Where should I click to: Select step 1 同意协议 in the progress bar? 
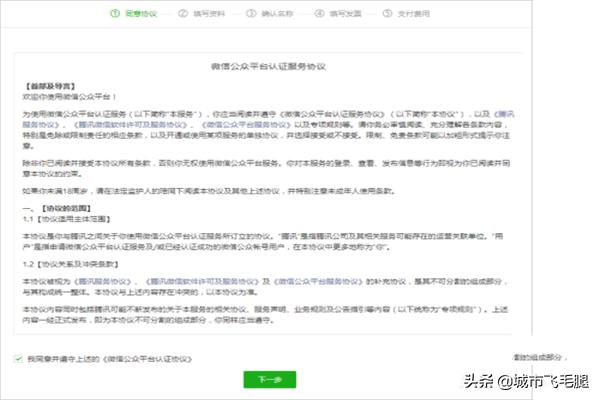coord(134,14)
